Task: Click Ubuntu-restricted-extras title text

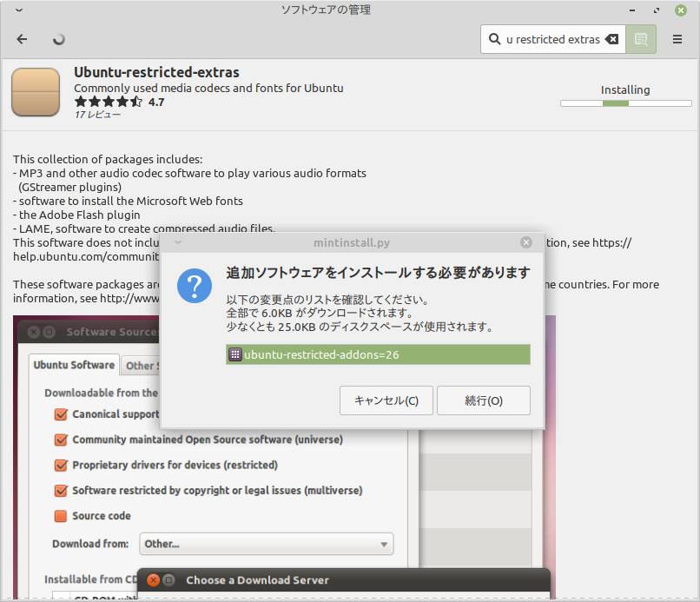Action: (156, 72)
